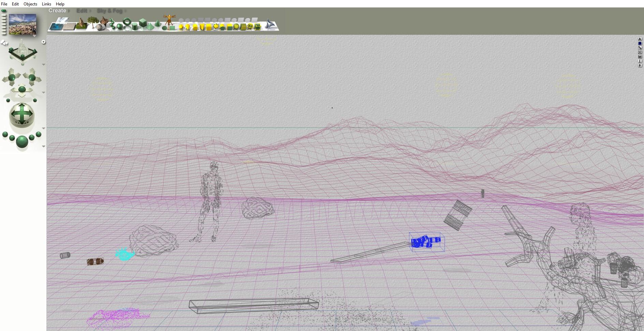
Task: Open the Help menu
Action: (x=60, y=4)
